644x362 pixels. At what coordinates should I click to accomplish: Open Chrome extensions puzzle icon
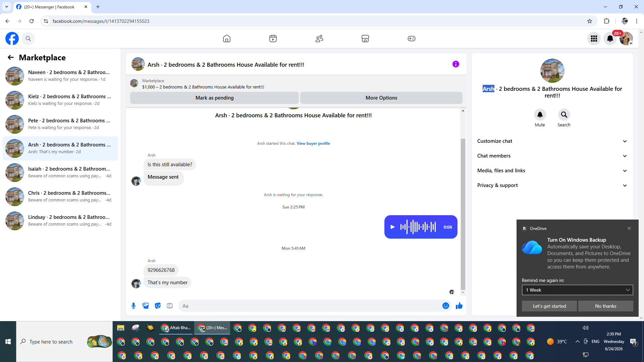[x=606, y=21]
